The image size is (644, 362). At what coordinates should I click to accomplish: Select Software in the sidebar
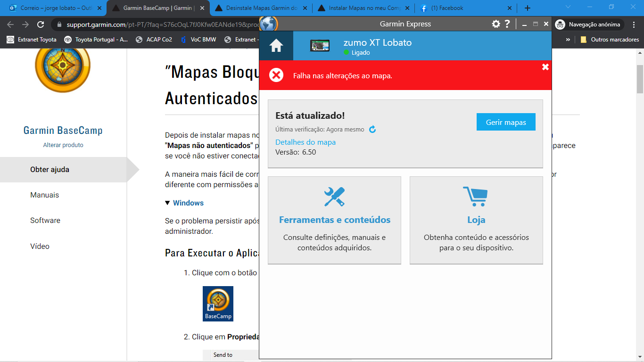[45, 221]
